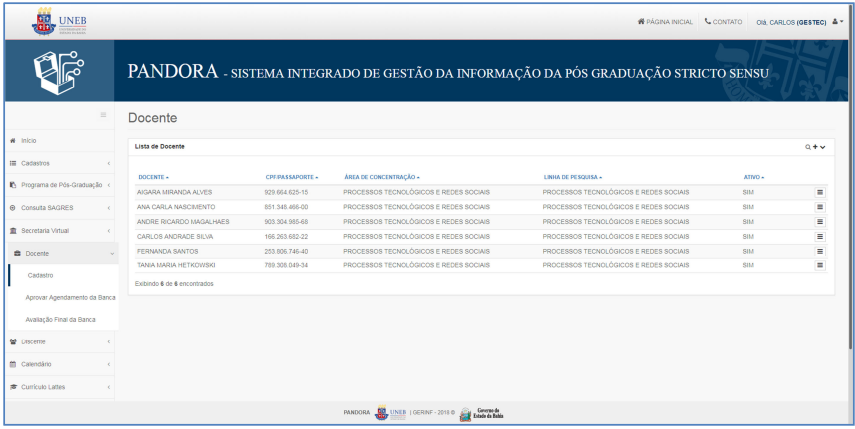
Task: Click the Exibindo 6 de 6 encontrados text
Action: pyautogui.click(x=174, y=284)
